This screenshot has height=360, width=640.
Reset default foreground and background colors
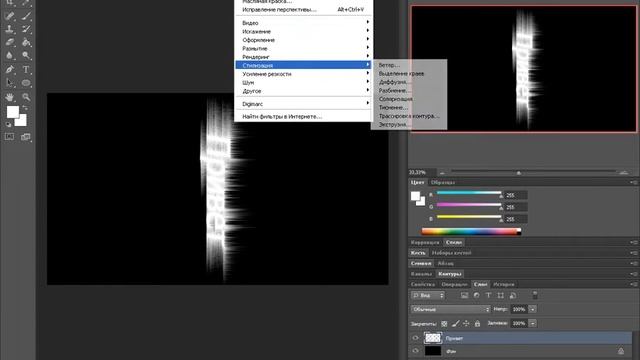[8, 124]
